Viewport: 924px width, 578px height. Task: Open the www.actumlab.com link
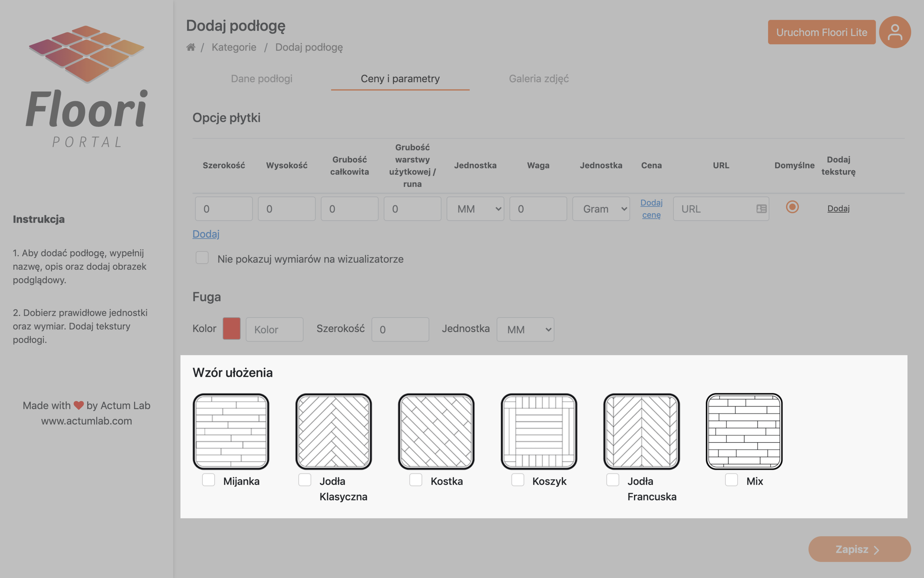tap(87, 421)
